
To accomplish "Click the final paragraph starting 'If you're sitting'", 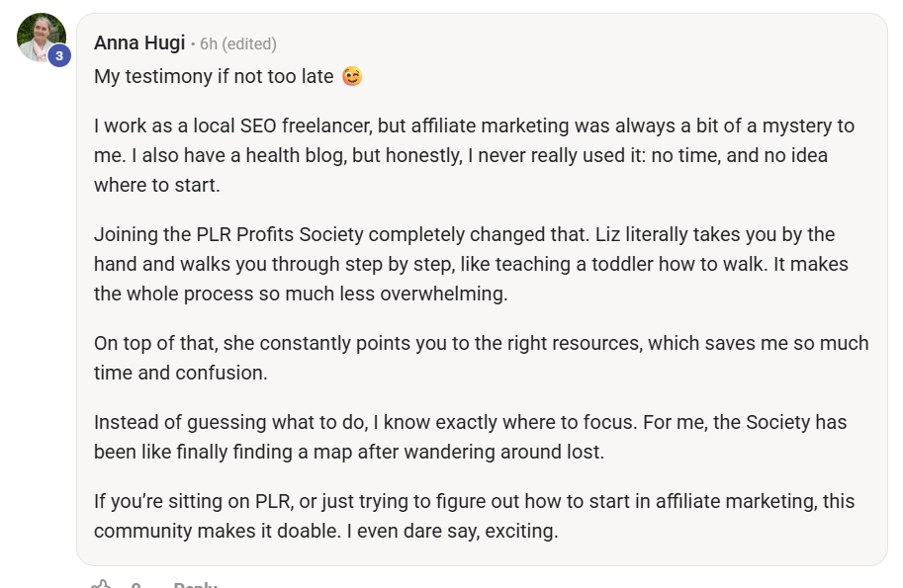I will tap(474, 516).
